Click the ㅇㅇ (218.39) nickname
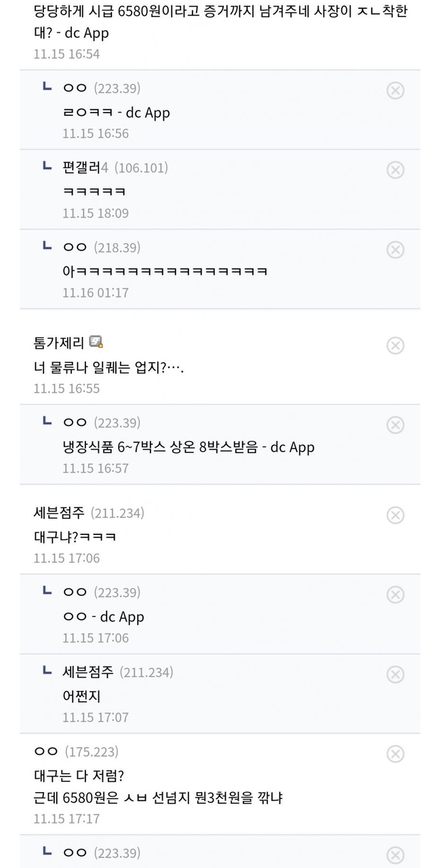The height and width of the screenshot is (868, 434). coord(75,248)
